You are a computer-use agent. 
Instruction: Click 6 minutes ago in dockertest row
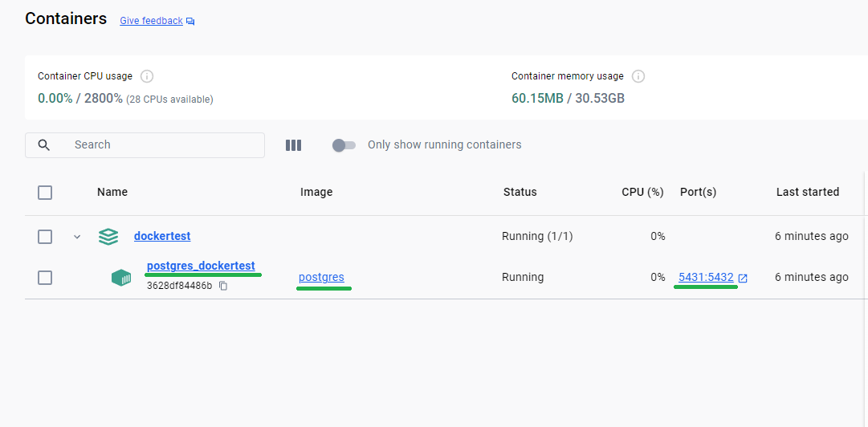[x=812, y=236]
